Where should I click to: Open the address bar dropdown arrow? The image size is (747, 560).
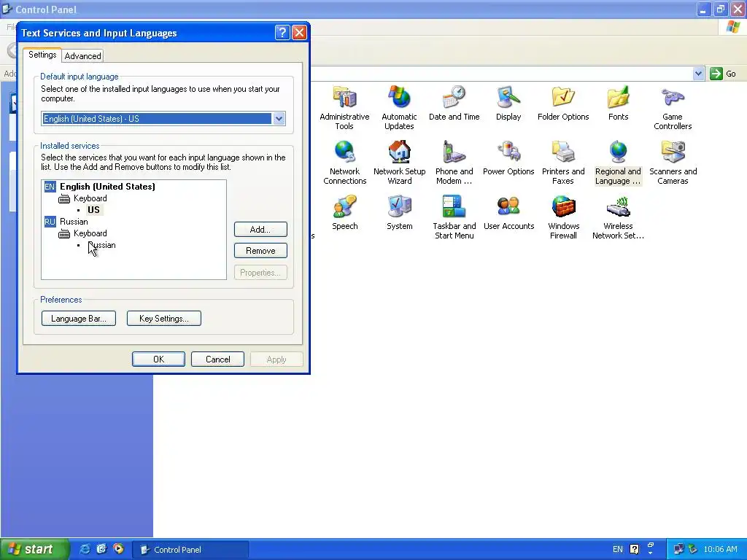(698, 74)
